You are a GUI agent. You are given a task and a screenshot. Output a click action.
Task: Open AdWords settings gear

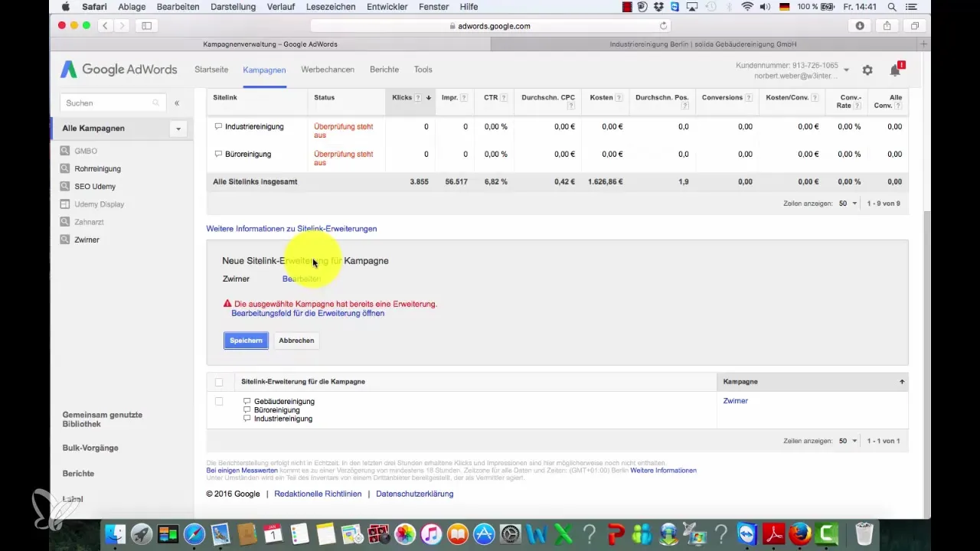[867, 70]
